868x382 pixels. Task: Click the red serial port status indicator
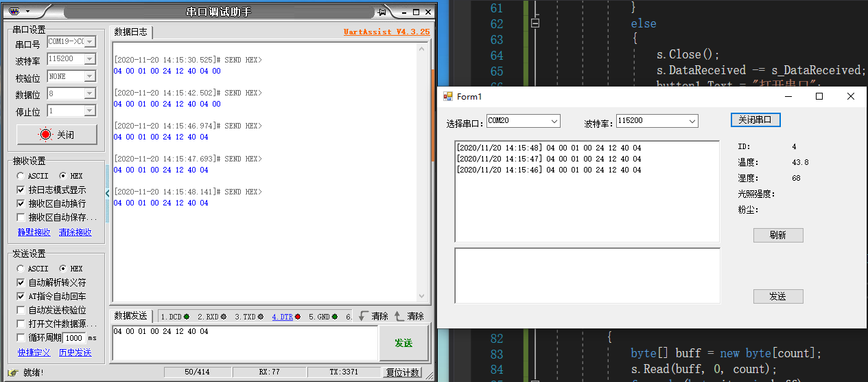(45, 135)
